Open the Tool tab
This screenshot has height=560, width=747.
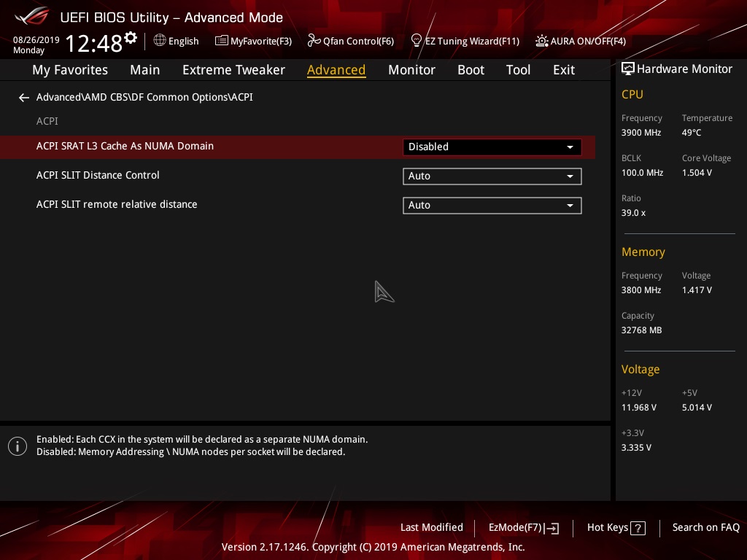(x=518, y=70)
